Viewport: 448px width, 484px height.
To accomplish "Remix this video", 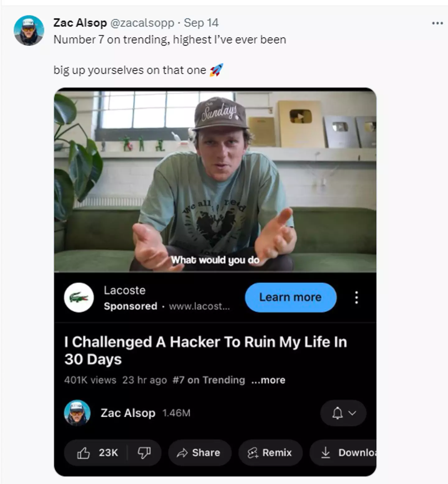I will (270, 453).
